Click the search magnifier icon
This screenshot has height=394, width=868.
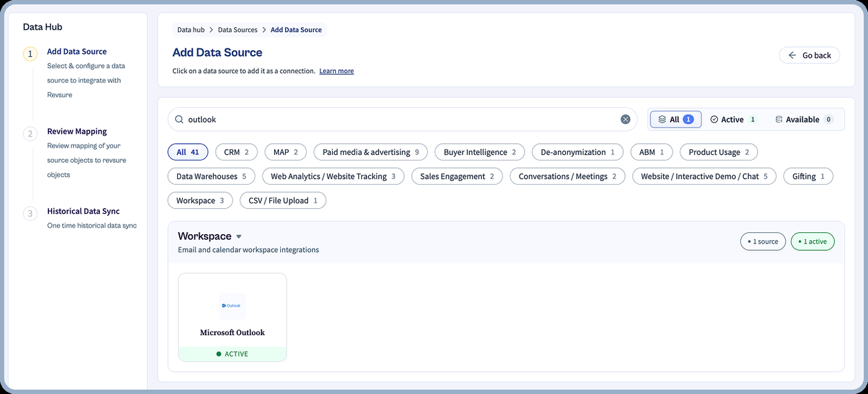click(179, 120)
